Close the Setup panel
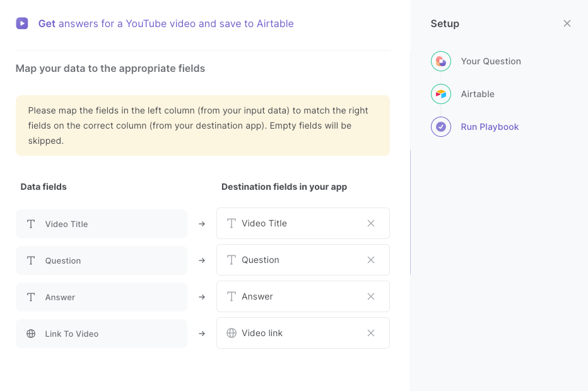 (567, 23)
